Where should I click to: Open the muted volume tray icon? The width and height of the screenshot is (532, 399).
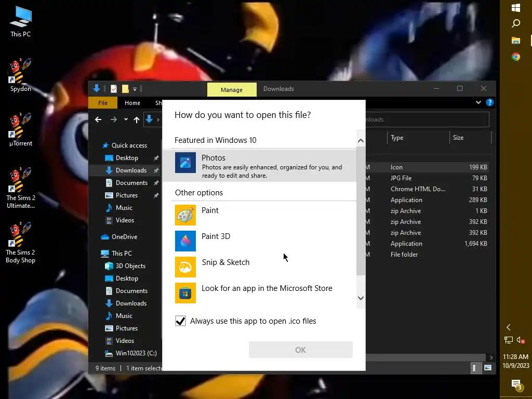pyautogui.click(x=521, y=340)
